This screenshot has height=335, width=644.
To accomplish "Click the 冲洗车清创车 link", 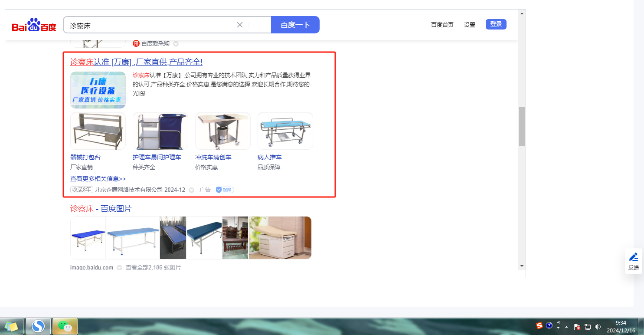I will [213, 157].
